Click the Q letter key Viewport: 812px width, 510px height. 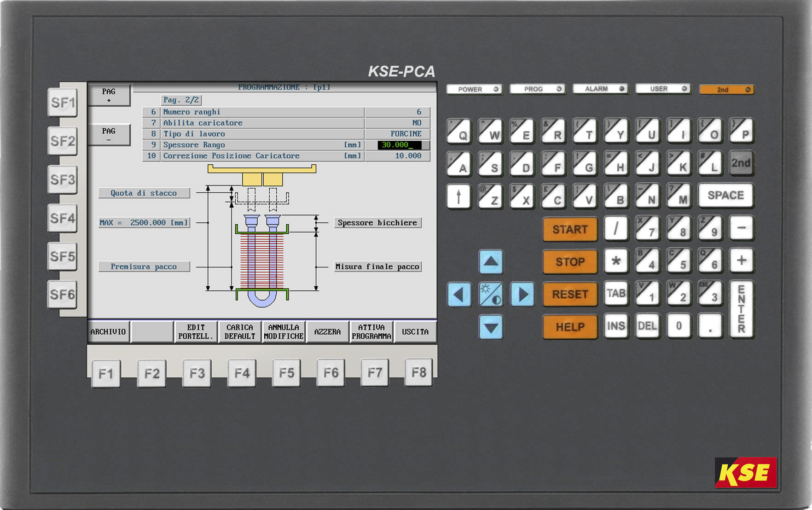pyautogui.click(x=459, y=131)
